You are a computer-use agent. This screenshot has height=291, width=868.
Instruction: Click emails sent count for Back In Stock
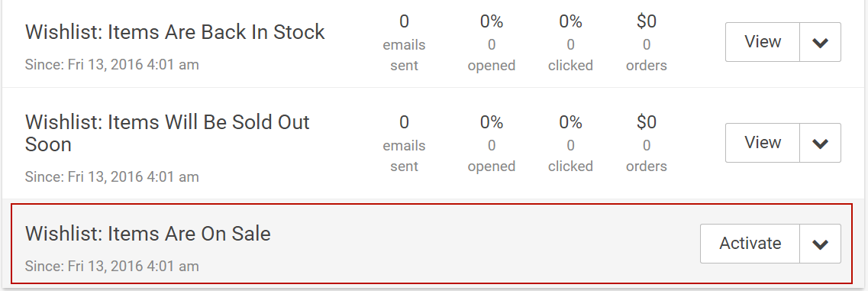coord(404,21)
